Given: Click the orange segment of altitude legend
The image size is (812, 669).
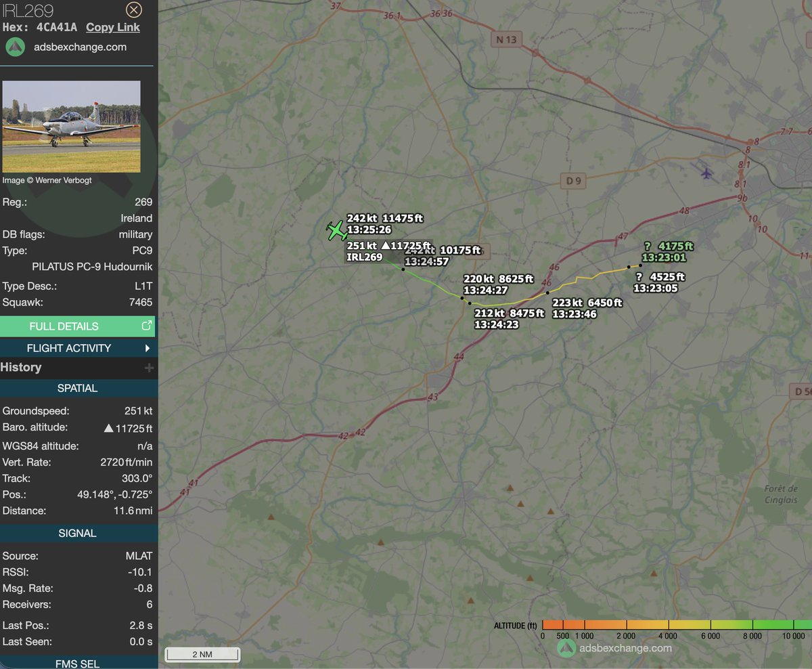Looking at the screenshot, I should point(563,625).
